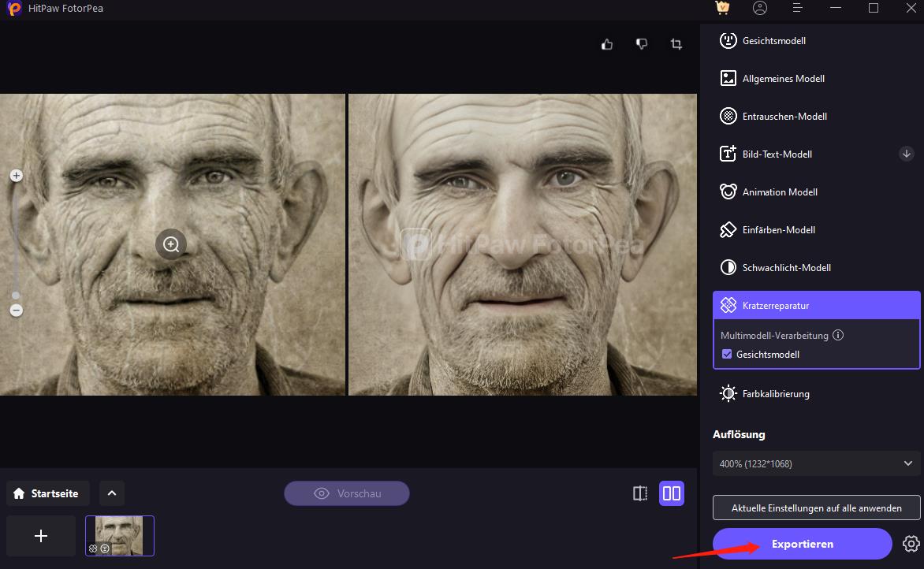Switch to split slider comparison view

point(640,493)
